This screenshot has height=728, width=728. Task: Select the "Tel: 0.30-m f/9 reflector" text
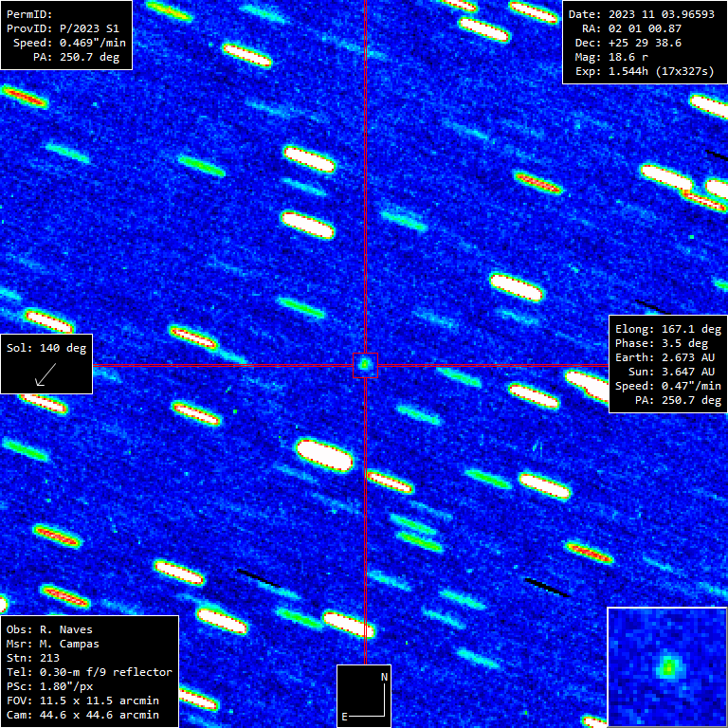pos(89,672)
